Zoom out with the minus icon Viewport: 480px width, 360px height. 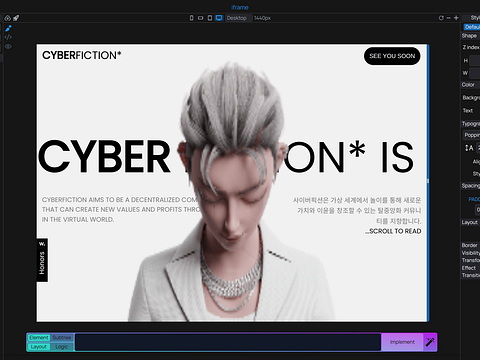[x=449, y=18]
